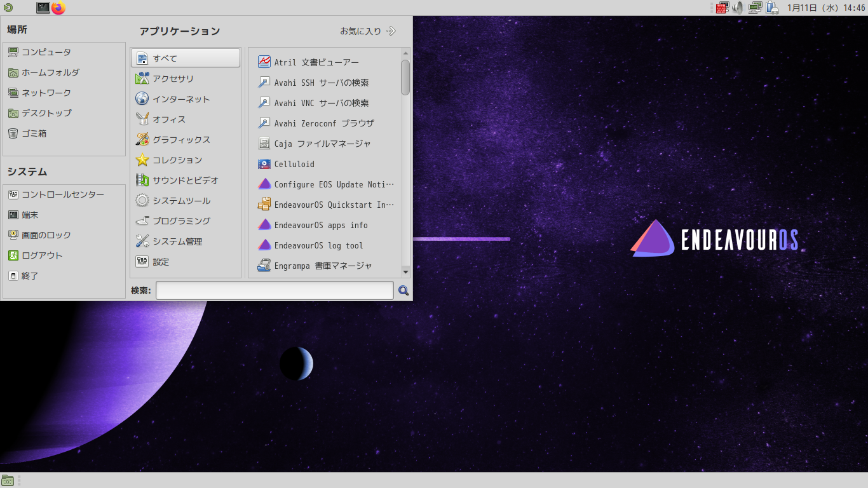The height and width of the screenshot is (488, 868).
Task: Switch to お気に入り favorites view
Action: click(368, 30)
